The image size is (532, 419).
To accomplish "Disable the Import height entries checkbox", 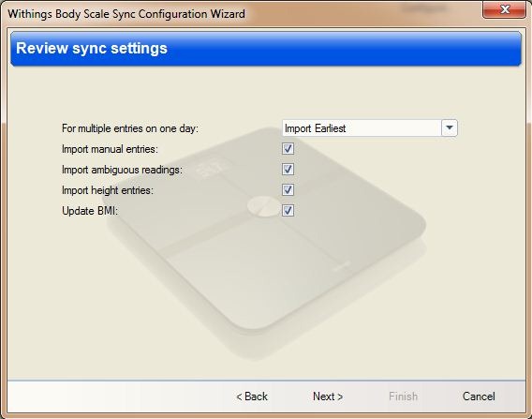I will click(288, 189).
